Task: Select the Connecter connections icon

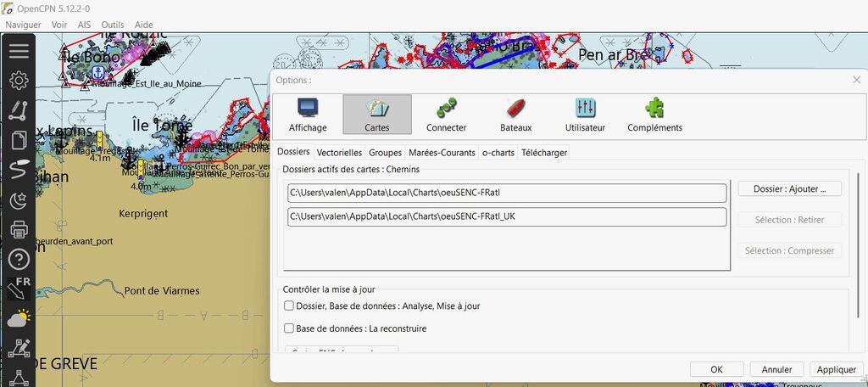Action: (446, 115)
